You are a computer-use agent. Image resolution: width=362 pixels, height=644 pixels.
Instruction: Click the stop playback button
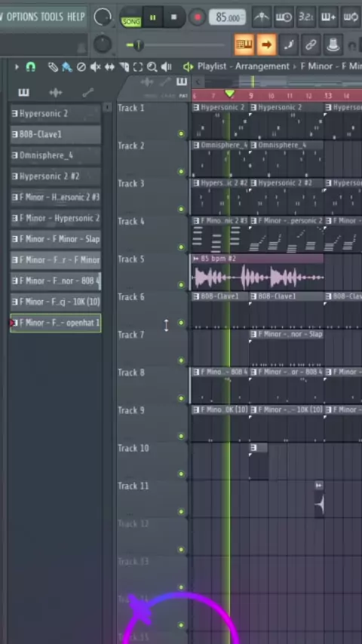click(x=173, y=17)
